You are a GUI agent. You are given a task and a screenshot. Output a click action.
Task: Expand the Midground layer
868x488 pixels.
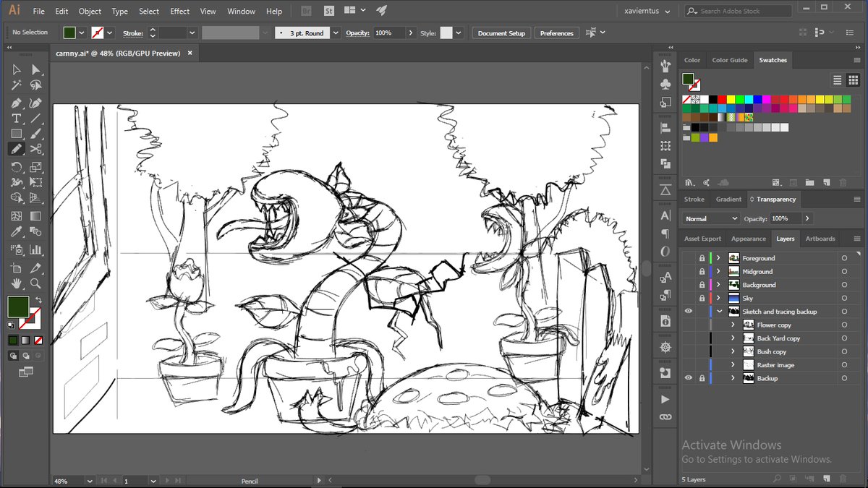click(718, 271)
